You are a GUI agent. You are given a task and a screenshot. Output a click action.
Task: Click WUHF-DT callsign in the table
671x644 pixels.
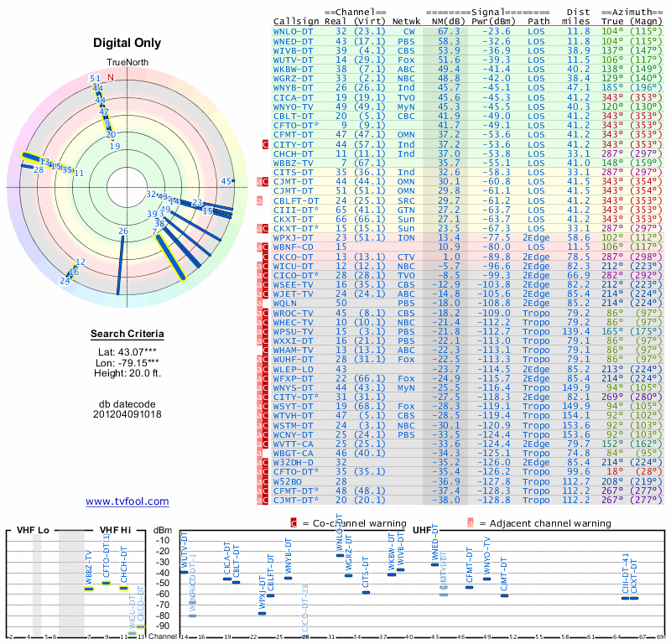pyautogui.click(x=293, y=360)
